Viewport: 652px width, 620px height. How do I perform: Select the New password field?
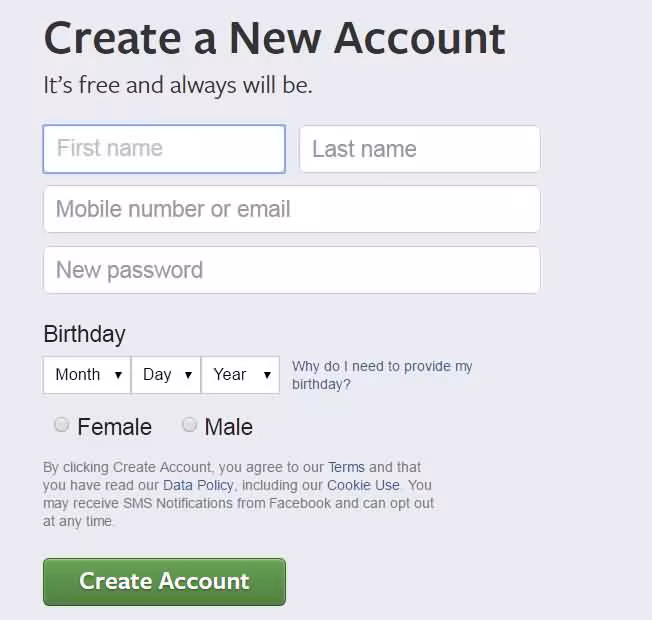291,270
